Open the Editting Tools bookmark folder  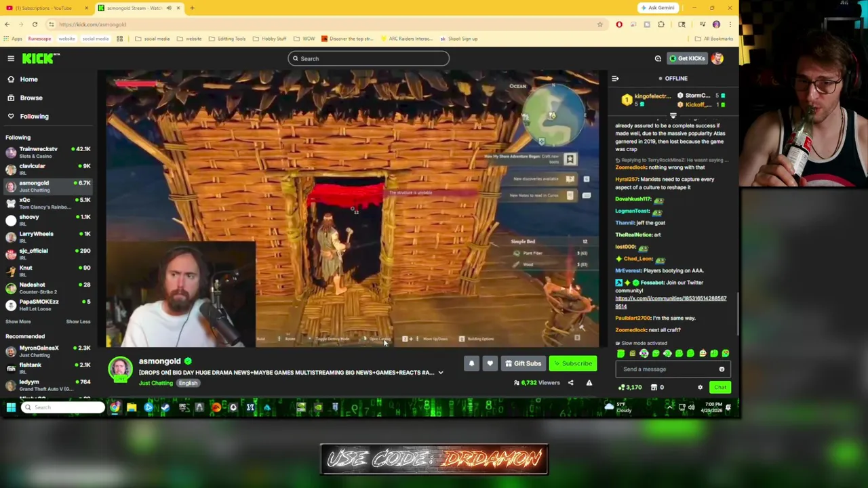click(x=227, y=39)
